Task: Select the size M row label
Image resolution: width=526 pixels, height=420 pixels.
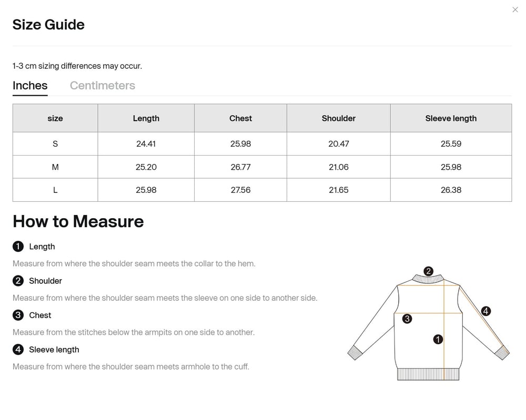Action: point(55,167)
